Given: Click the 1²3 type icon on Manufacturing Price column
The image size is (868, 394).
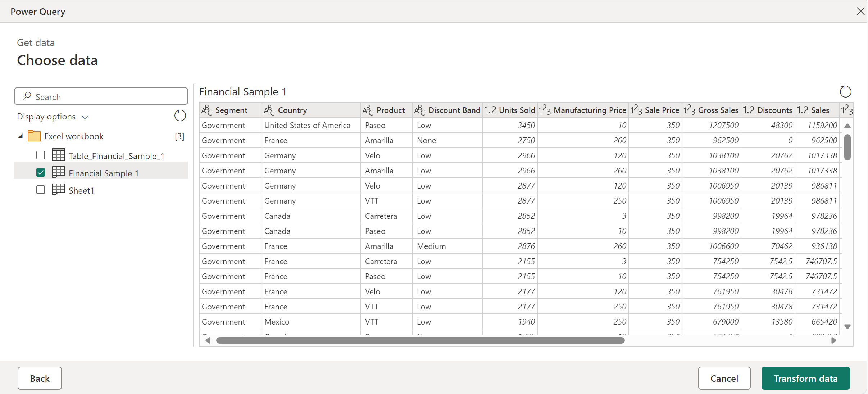Looking at the screenshot, I should tap(545, 110).
